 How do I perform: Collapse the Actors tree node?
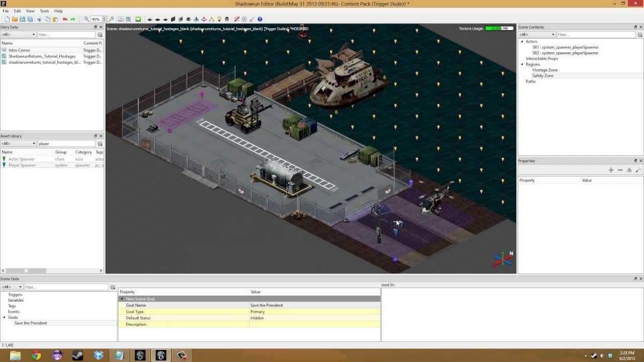click(x=522, y=41)
